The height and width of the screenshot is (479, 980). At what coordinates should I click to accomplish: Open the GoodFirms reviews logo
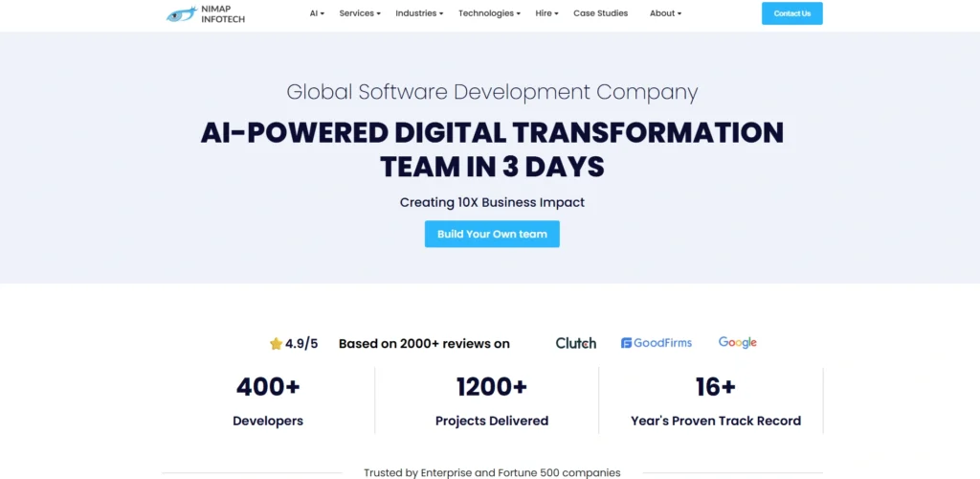pyautogui.click(x=657, y=343)
